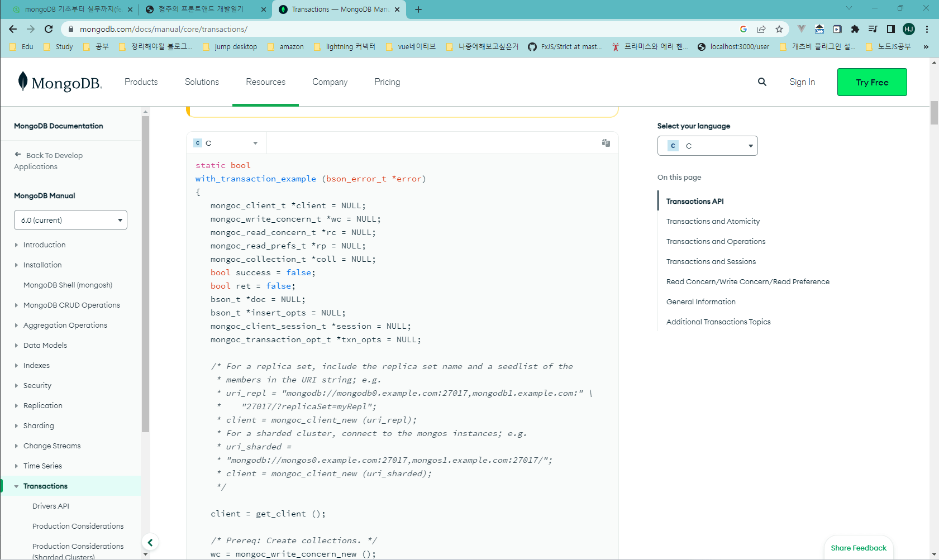Open Share Feedback button
Screen dimensions: 939x560
click(859, 548)
